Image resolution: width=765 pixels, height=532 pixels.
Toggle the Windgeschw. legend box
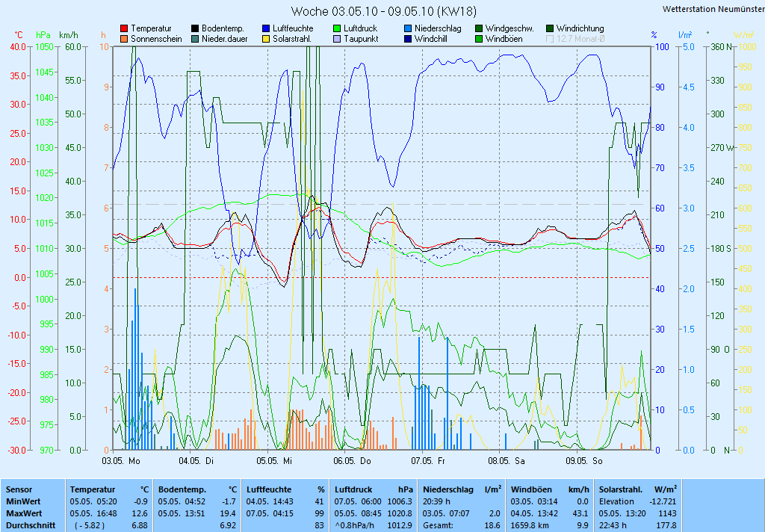(479, 29)
